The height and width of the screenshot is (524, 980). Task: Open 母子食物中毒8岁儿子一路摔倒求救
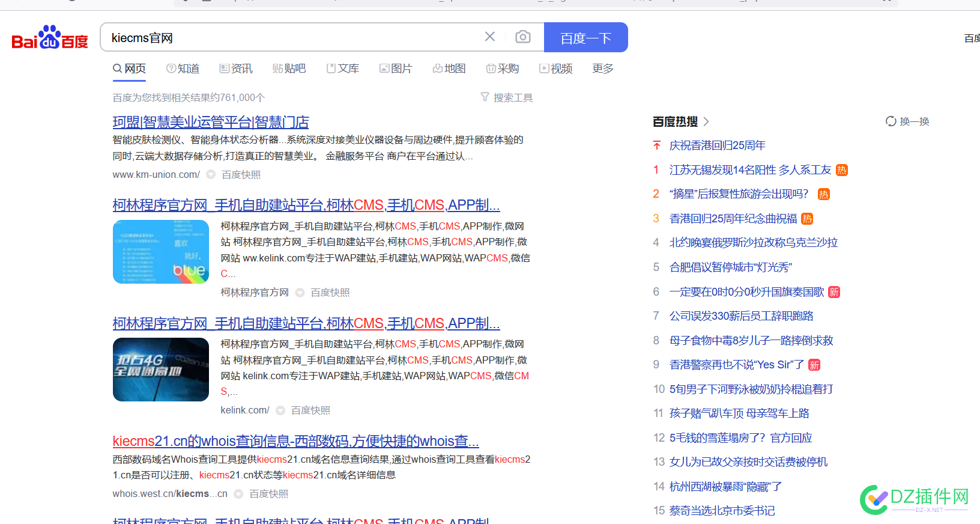click(x=751, y=341)
